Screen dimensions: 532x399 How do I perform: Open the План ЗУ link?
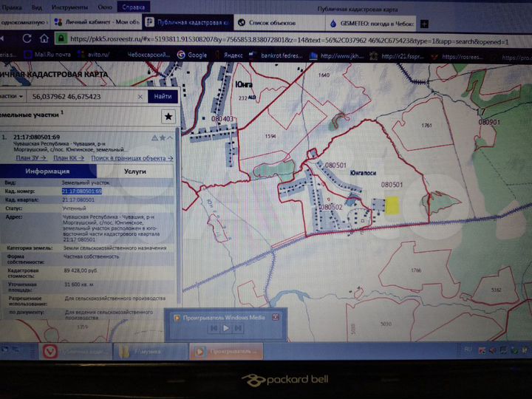pos(31,157)
